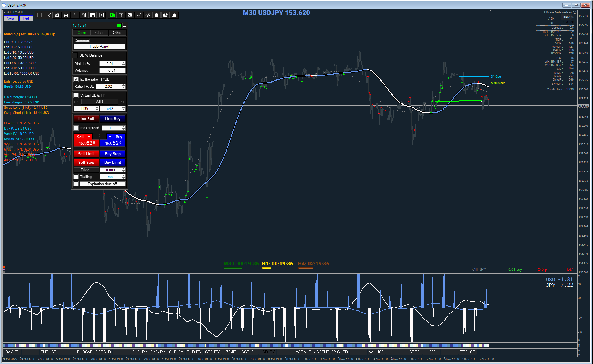The image size is (593, 364).
Task: Open settings with the gear icon
Action: [57, 15]
